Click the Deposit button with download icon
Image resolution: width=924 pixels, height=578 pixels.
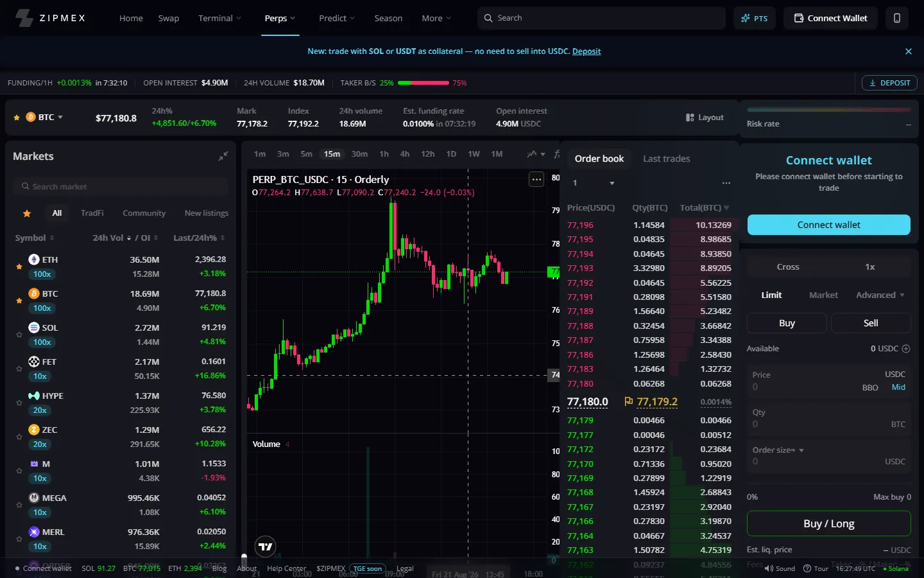click(x=890, y=83)
